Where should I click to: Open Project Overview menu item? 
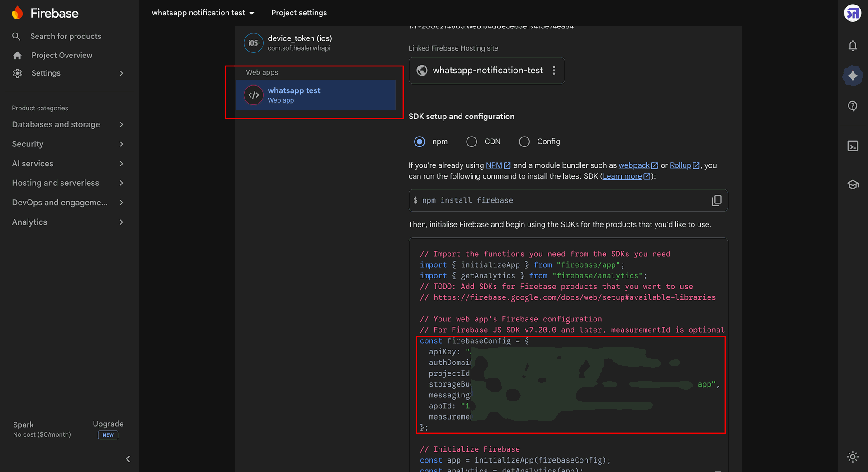click(x=61, y=55)
